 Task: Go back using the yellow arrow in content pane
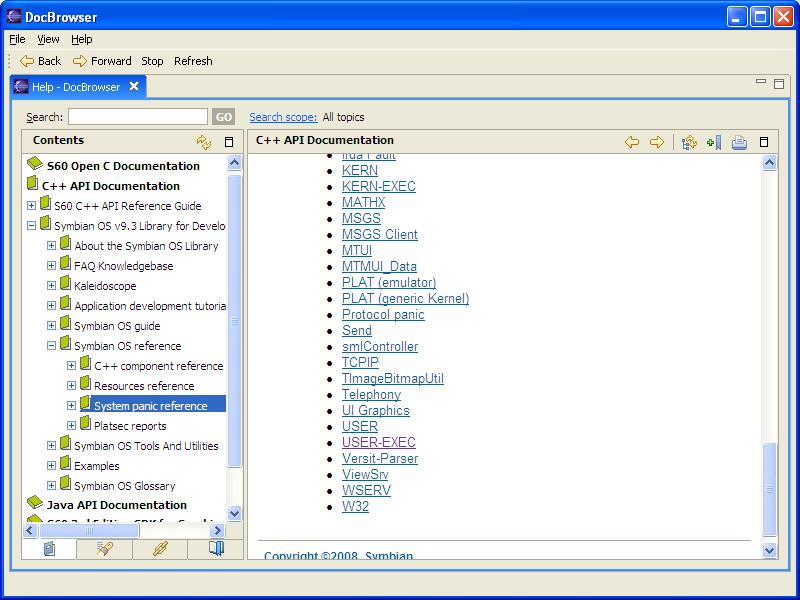click(x=632, y=142)
